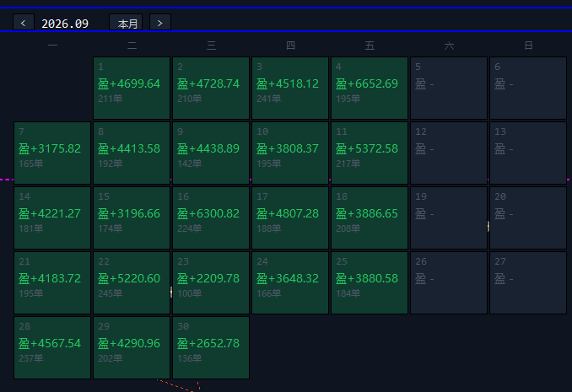Open day 8 cell with +4413.58
This screenshot has width=572, height=392.
pyautogui.click(x=132, y=153)
